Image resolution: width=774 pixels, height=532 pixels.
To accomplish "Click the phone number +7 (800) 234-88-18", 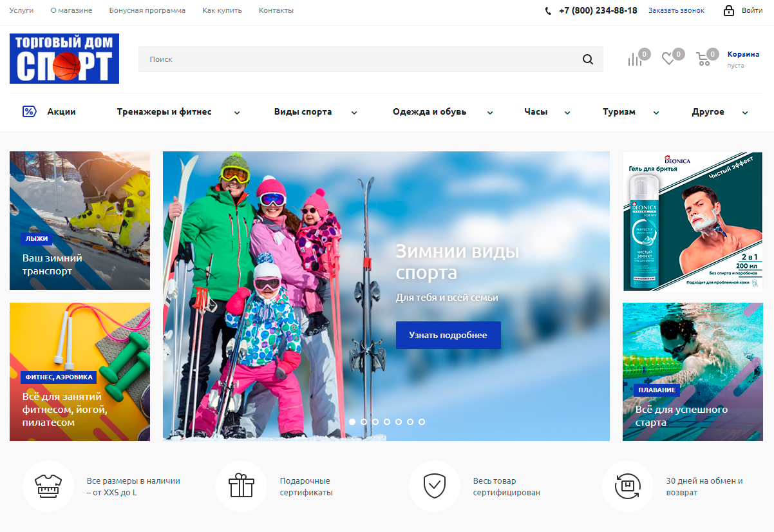I will tap(598, 10).
